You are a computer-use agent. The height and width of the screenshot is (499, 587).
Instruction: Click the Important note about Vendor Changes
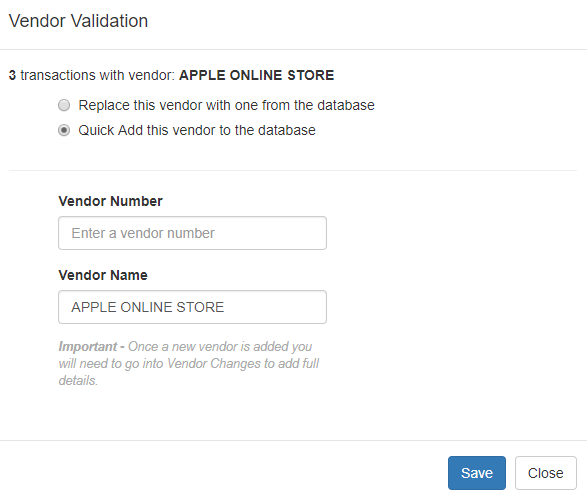tap(189, 363)
